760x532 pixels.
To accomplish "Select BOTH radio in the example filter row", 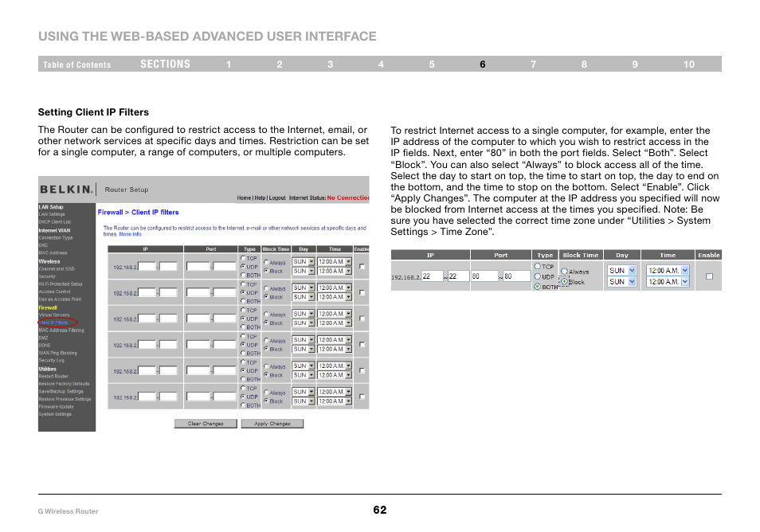I will pos(538,287).
